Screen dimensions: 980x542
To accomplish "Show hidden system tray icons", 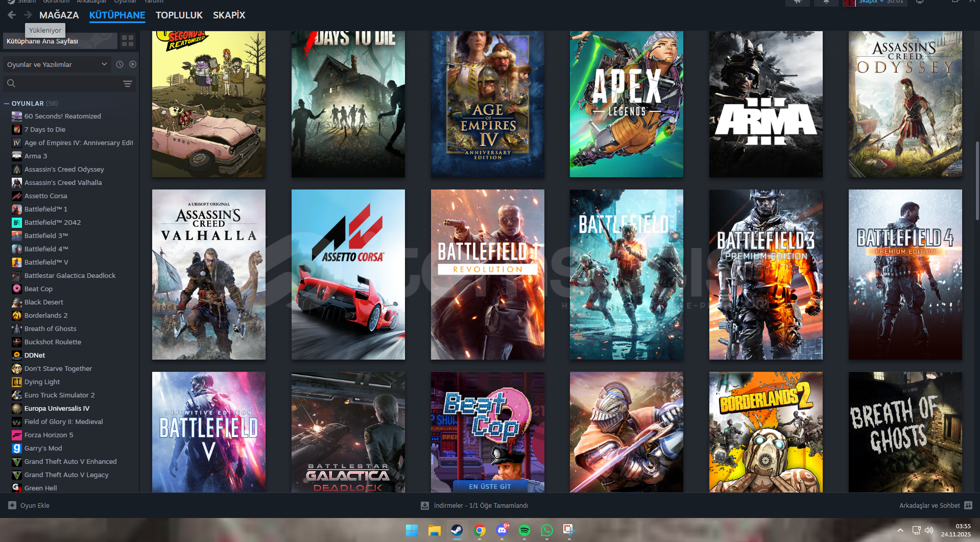I will pos(900,530).
